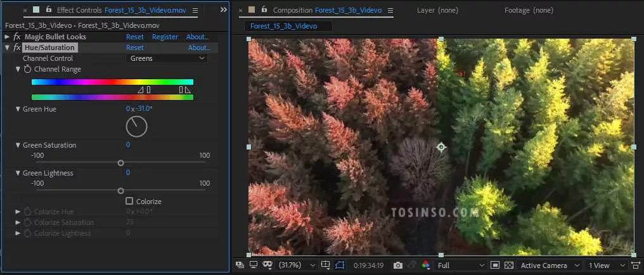Click the Green Hue angle dial
This screenshot has height=275, width=644.
point(136,127)
